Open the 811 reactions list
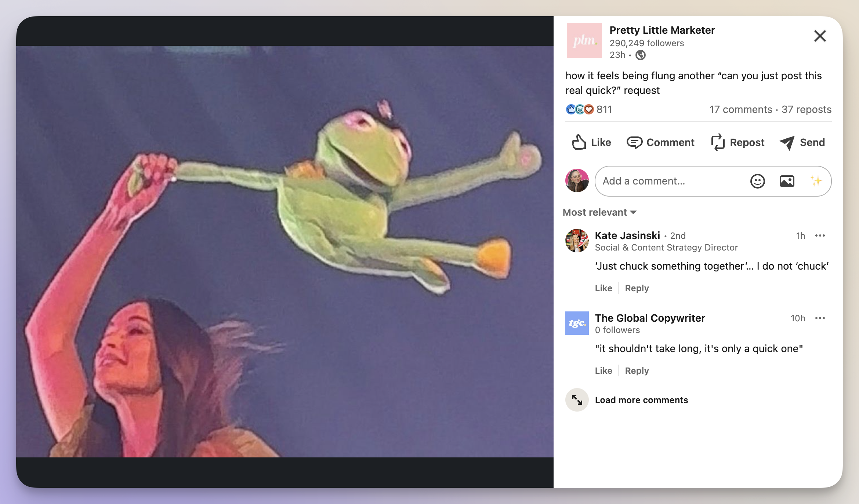Screen dimensions: 859x504 [x=604, y=109]
